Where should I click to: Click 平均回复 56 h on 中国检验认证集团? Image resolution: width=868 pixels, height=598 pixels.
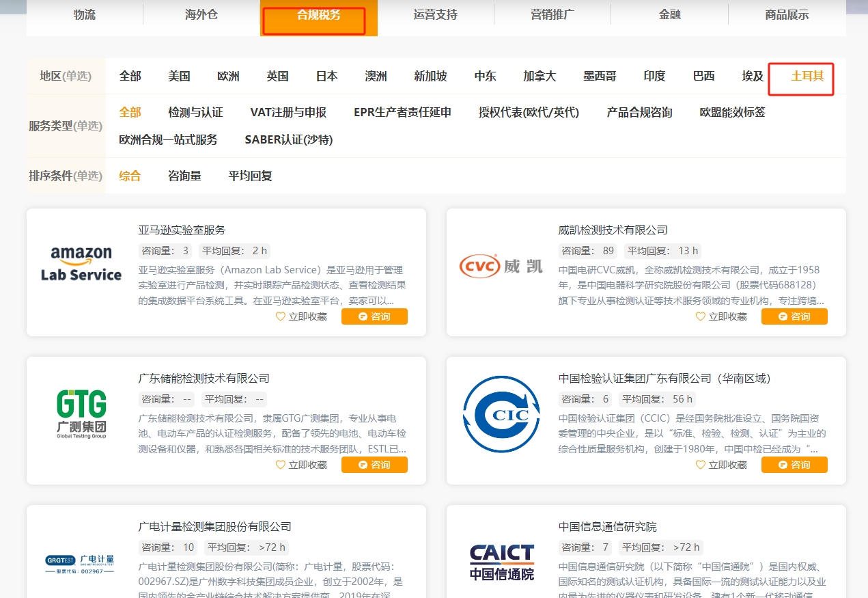tap(657, 399)
